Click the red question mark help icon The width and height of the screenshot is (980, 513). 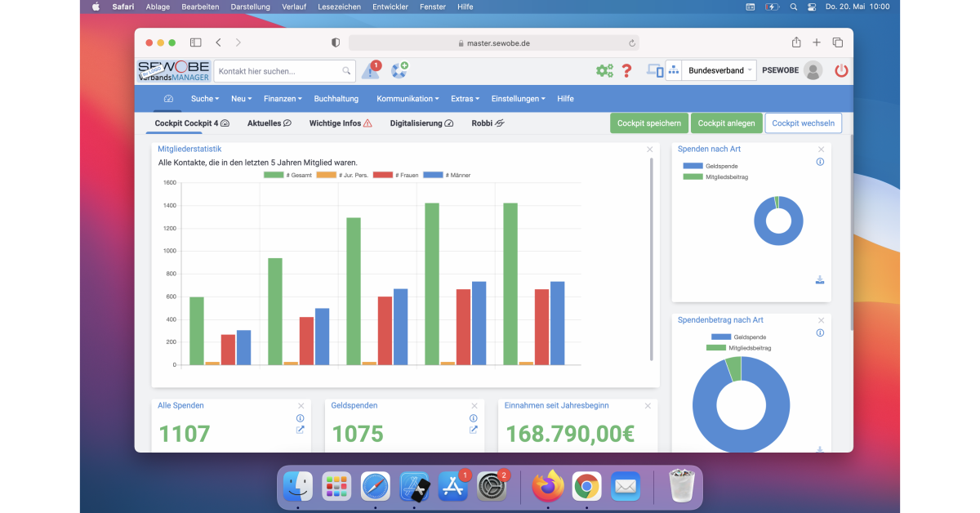click(627, 71)
